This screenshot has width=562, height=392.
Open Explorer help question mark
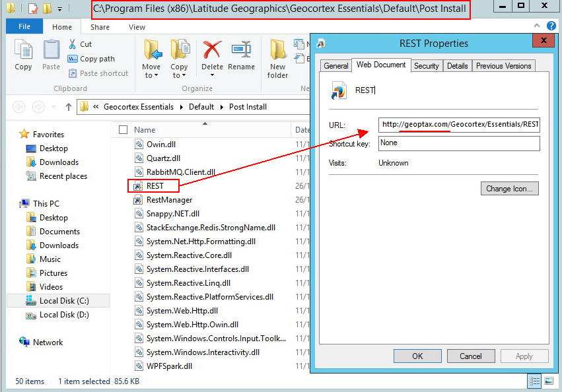point(551,26)
